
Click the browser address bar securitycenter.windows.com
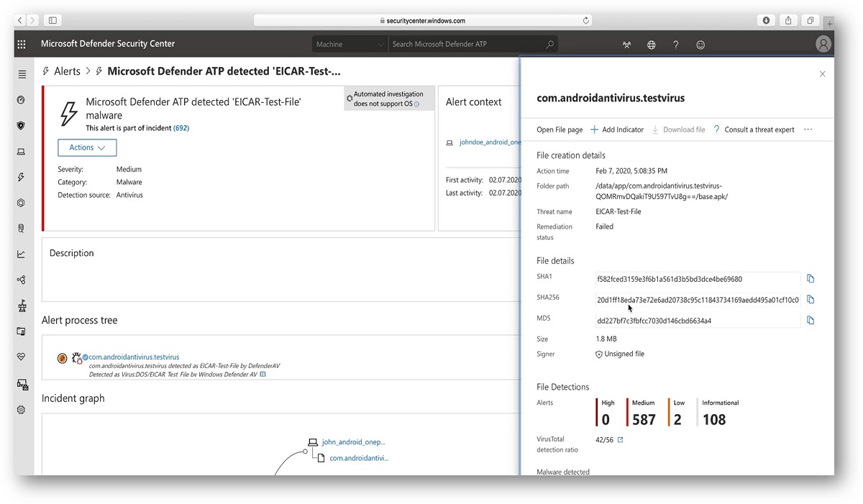424,20
